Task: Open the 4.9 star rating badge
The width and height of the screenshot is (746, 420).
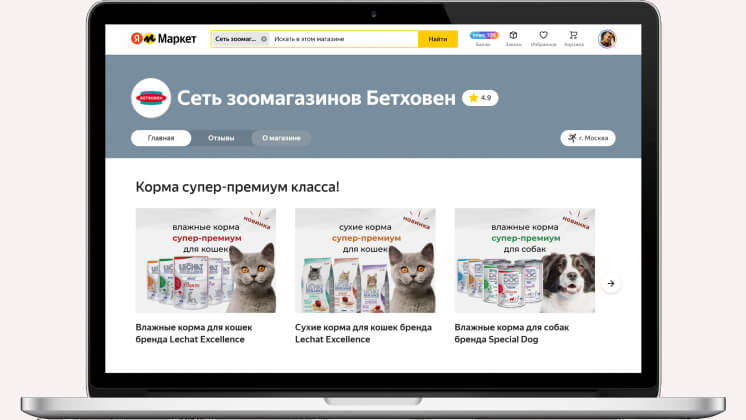Action: [480, 98]
